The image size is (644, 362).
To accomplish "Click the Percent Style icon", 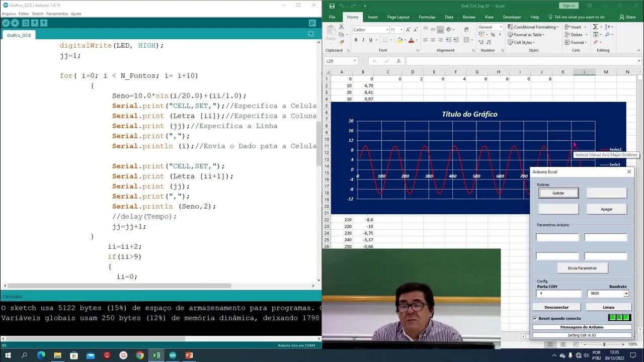I will click(493, 35).
